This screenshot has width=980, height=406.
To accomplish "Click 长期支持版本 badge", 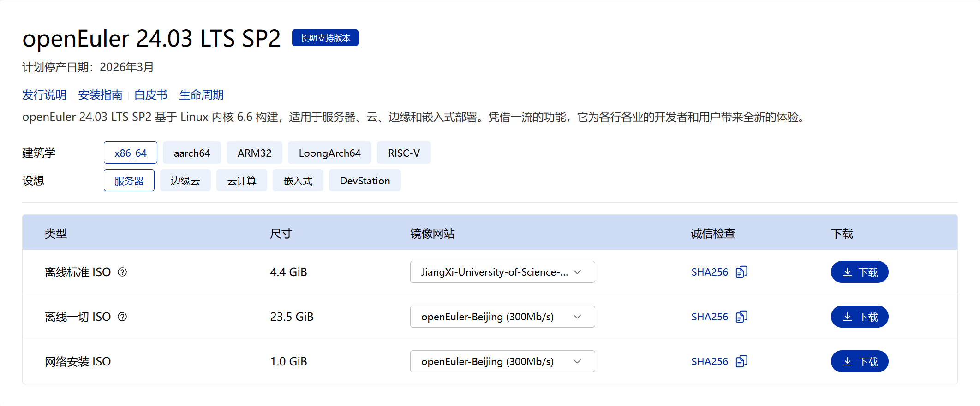I will [x=325, y=38].
